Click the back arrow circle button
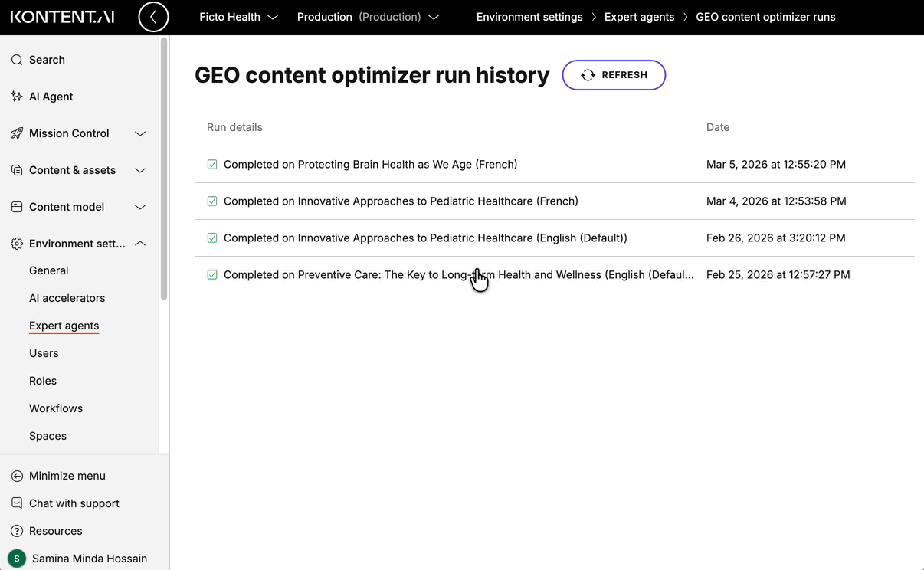 [153, 17]
